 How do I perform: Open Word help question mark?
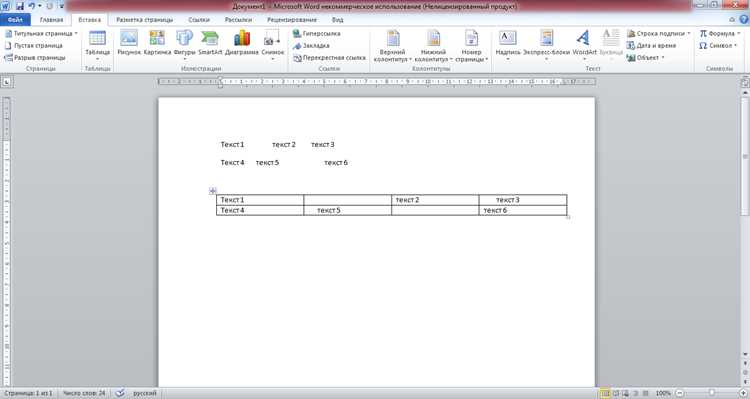(744, 20)
